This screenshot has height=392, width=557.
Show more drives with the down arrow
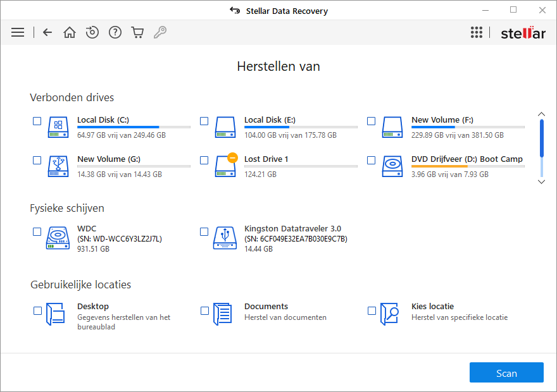(541, 182)
